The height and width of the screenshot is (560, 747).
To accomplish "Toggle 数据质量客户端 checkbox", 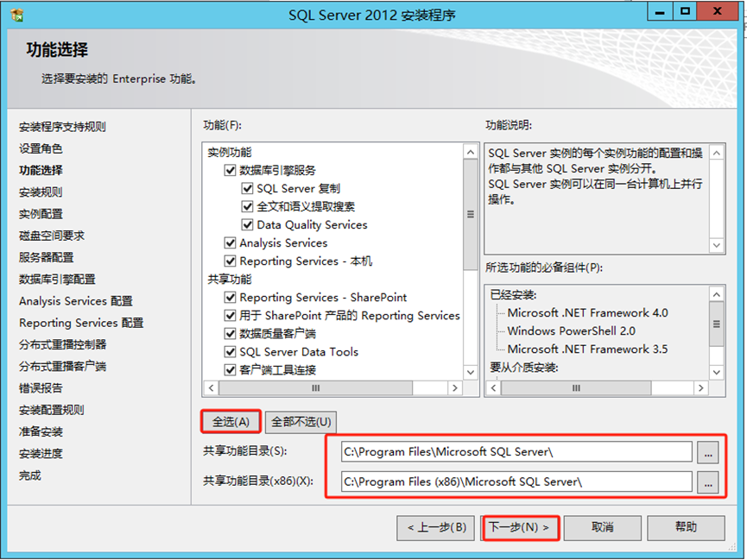I will 230,334.
